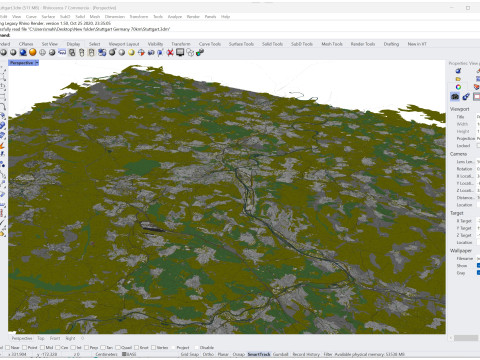
Task: Toggle Gumball in status bar
Action: (x=281, y=354)
